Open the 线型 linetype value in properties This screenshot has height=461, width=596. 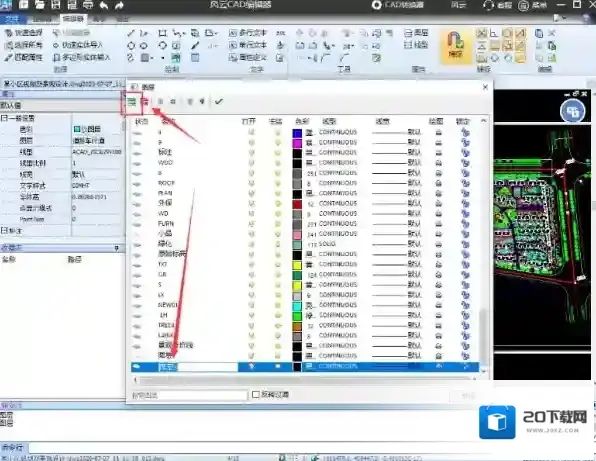click(x=97, y=152)
